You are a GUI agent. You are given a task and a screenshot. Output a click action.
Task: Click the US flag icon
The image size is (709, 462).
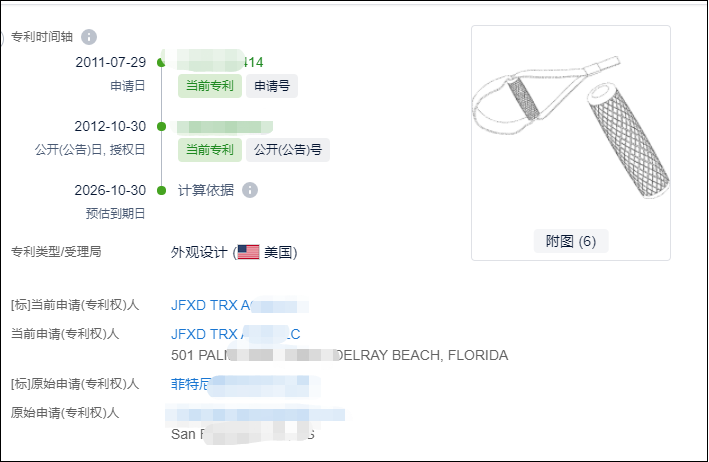[x=248, y=252]
